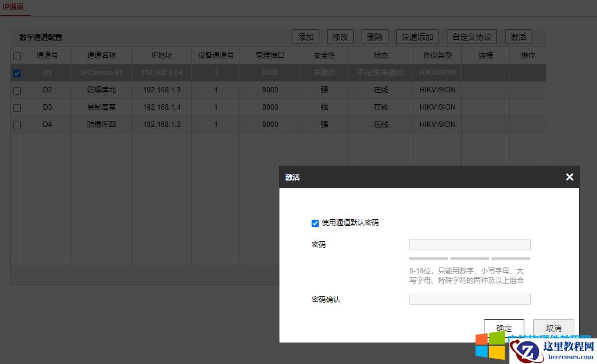The image size is (597, 364).
Task: Check the D3 易制毒室 row checkbox
Action: [17, 107]
